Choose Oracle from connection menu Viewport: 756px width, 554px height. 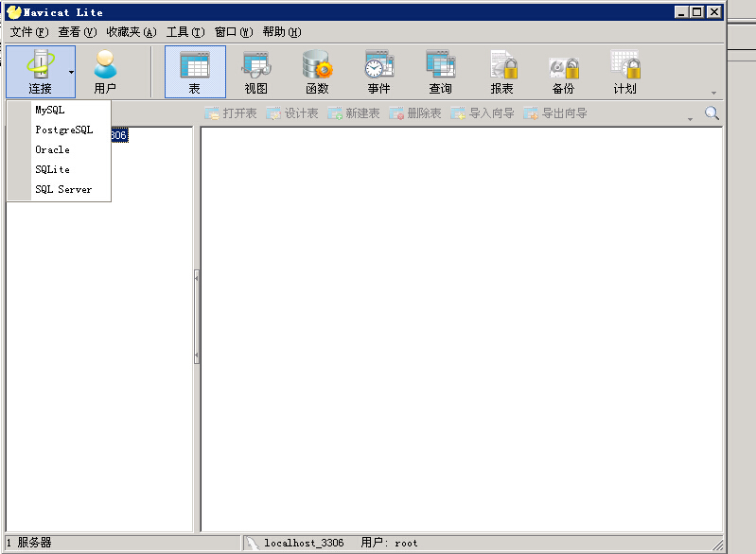click(59, 149)
